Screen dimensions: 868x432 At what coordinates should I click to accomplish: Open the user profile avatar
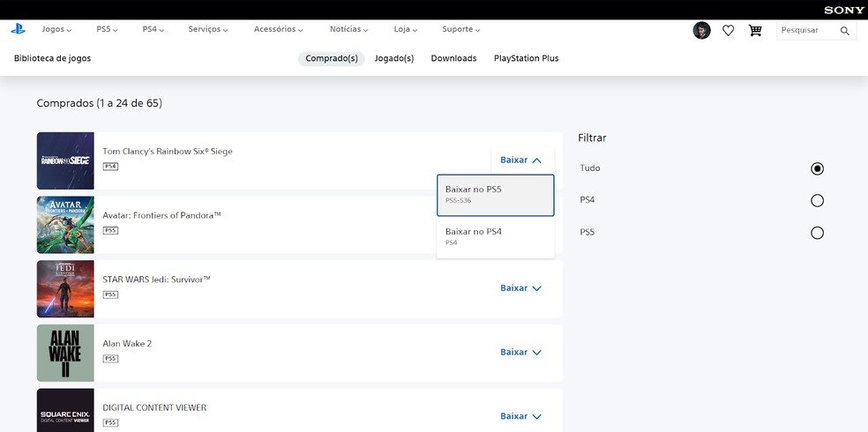(x=701, y=31)
